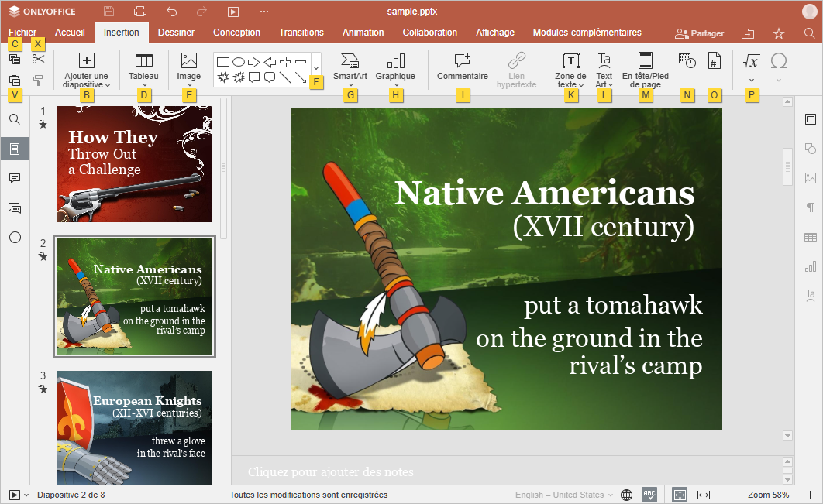Toggle fit to width view
The height and width of the screenshot is (504, 823).
[704, 495]
